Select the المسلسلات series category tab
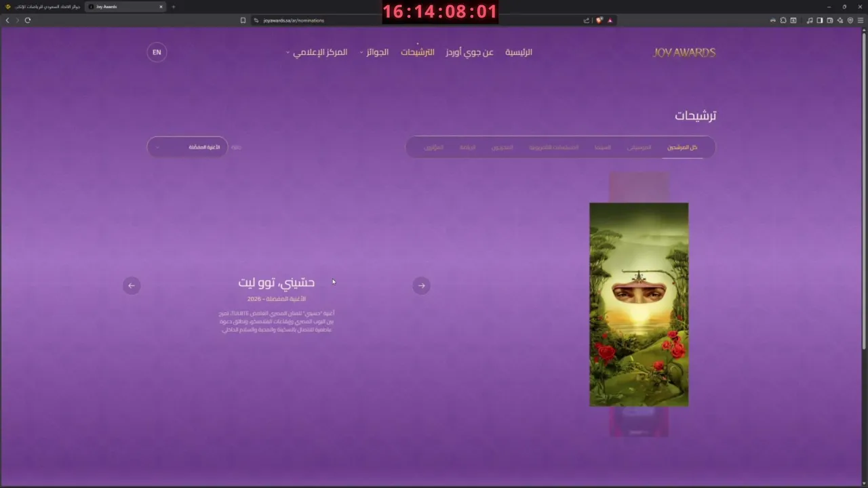The width and height of the screenshot is (868, 488). pyautogui.click(x=554, y=147)
